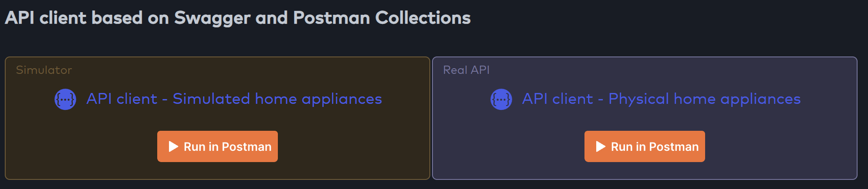Screen dimensions: 868x189
Task: Select "home appliances" text in the Real API link
Action: 737,99
